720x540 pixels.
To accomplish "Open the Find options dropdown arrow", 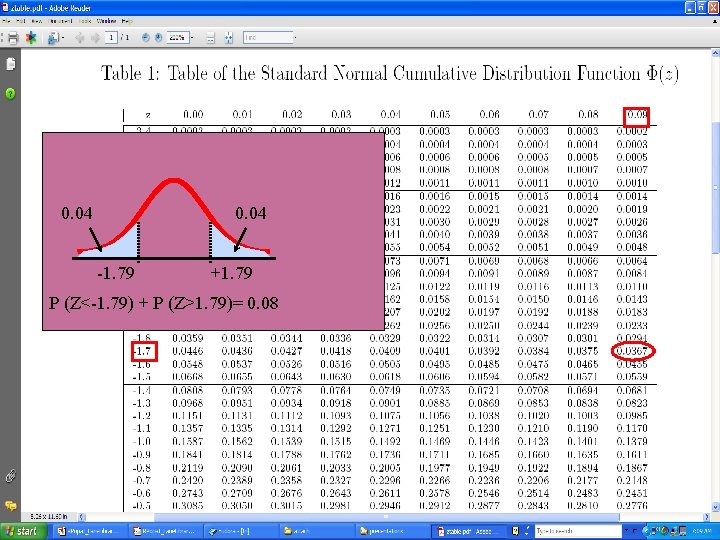I will click(x=295, y=38).
